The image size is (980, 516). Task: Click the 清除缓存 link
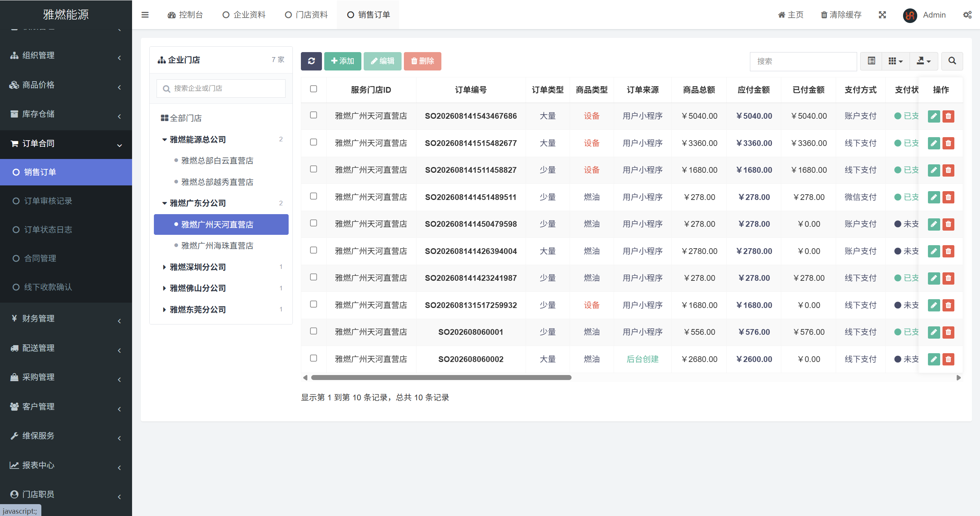click(841, 15)
